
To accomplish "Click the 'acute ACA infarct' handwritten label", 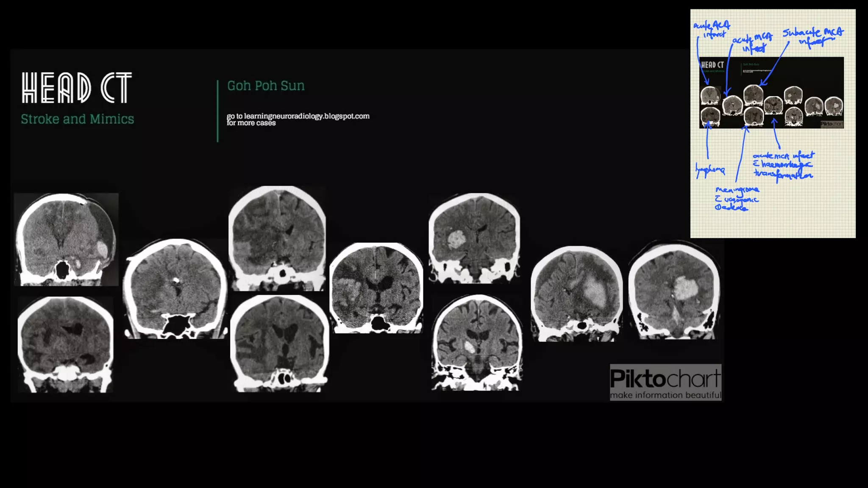I will [712, 29].
